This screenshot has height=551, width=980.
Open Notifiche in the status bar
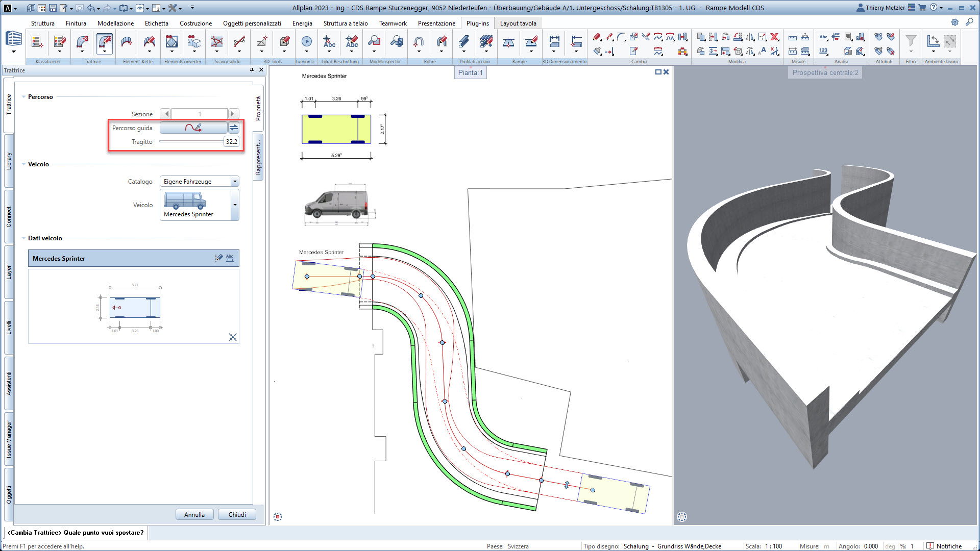point(944,546)
